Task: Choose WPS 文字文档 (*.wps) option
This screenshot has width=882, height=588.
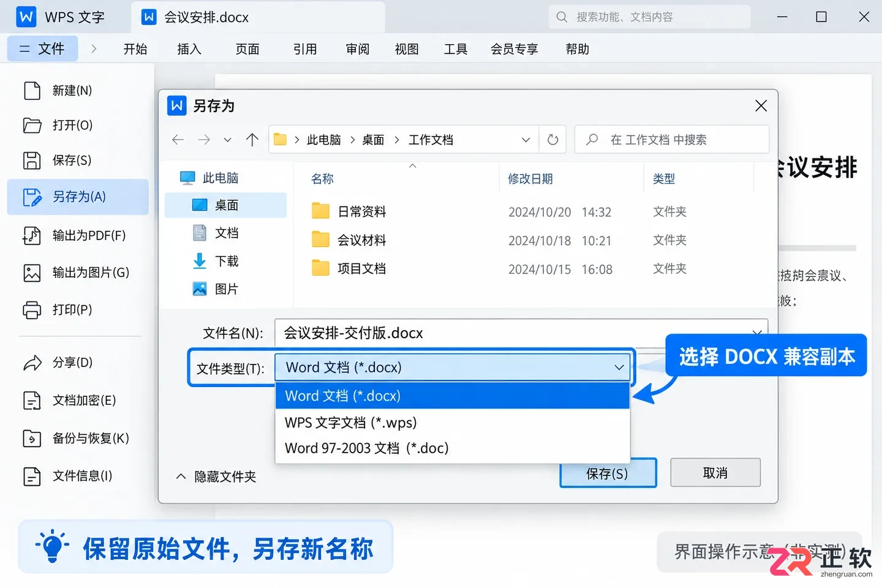Action: [453, 423]
